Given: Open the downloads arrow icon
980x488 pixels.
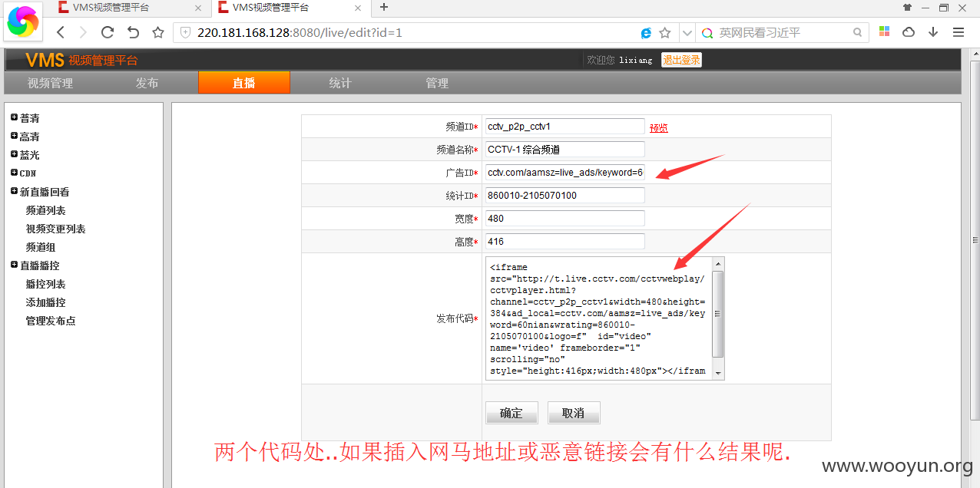Looking at the screenshot, I should pyautogui.click(x=933, y=32).
